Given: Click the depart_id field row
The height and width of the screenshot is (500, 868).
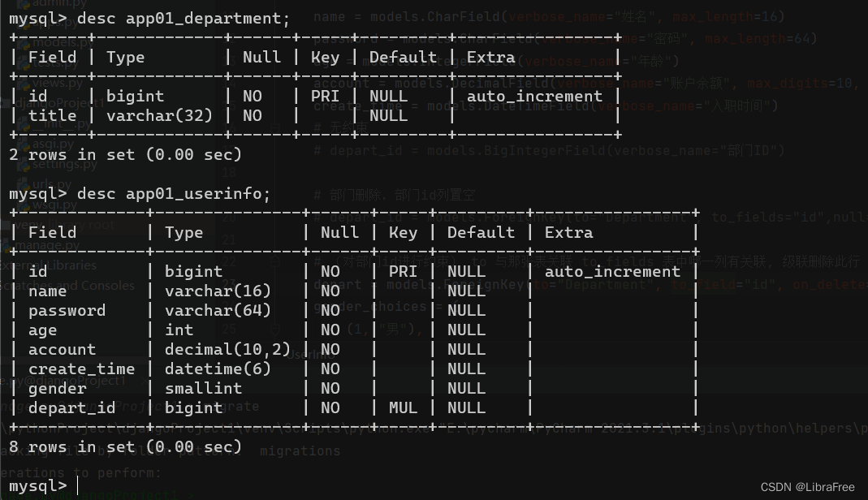Looking at the screenshot, I should pos(72,407).
